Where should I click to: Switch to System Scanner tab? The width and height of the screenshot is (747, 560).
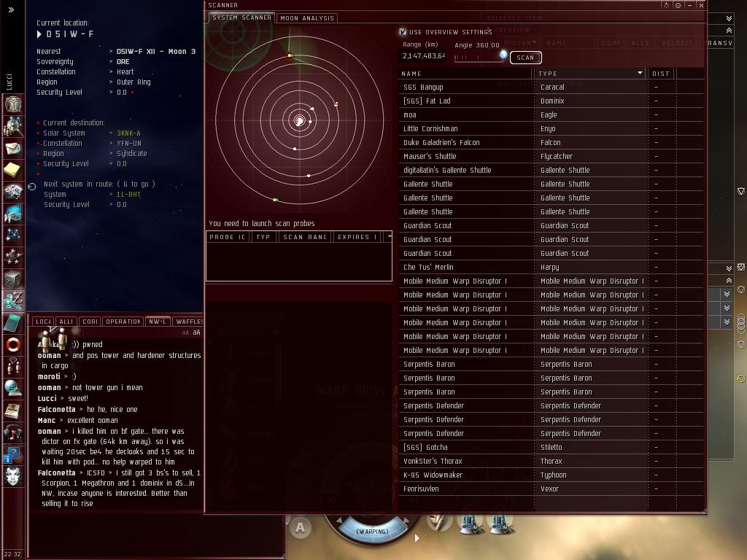(241, 17)
